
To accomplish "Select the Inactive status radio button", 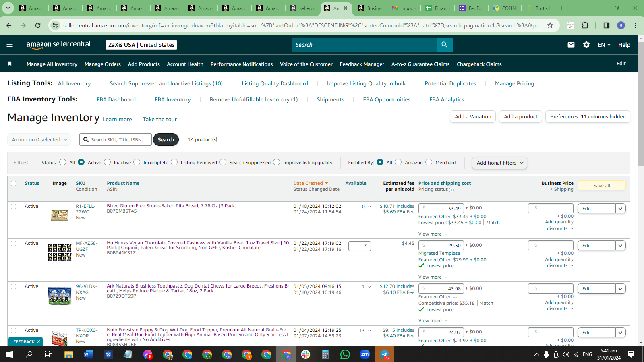I will [x=107, y=162].
